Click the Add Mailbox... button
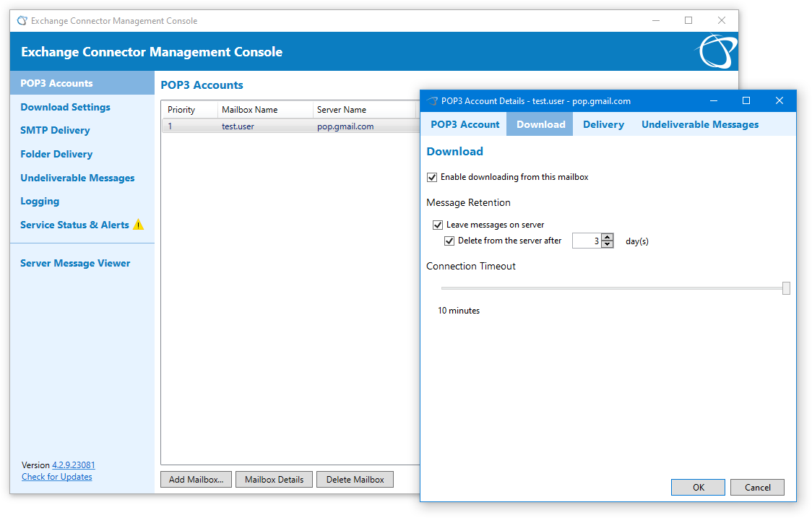The image size is (812, 518). pos(196,480)
